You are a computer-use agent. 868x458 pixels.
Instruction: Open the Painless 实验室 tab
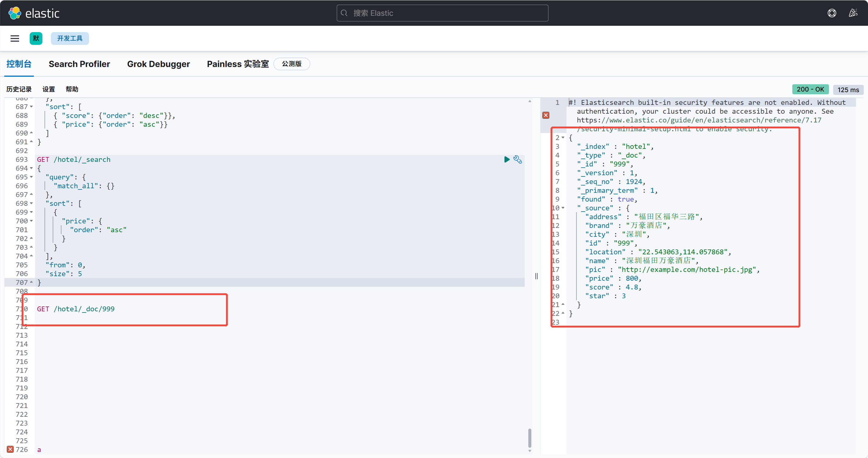[238, 64]
